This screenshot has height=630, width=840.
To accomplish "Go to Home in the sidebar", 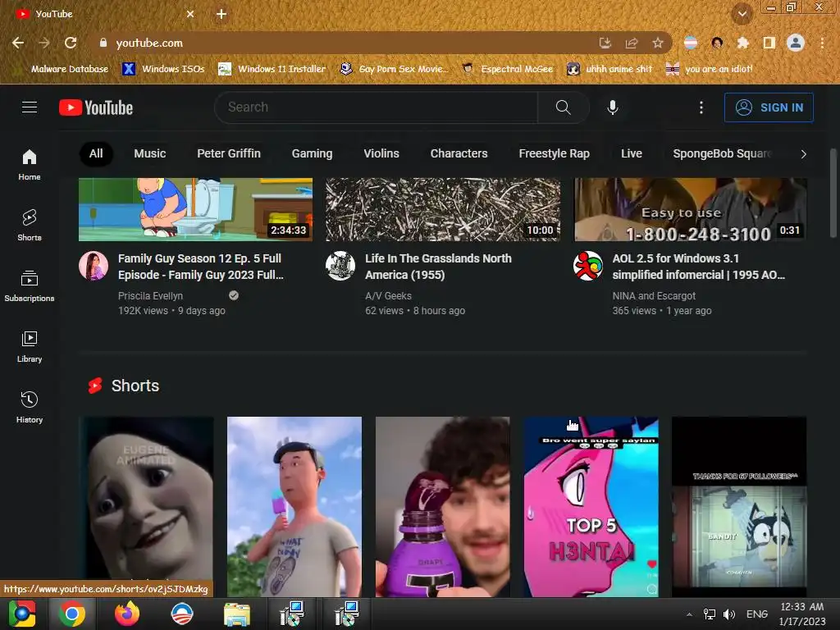I will click(x=30, y=165).
